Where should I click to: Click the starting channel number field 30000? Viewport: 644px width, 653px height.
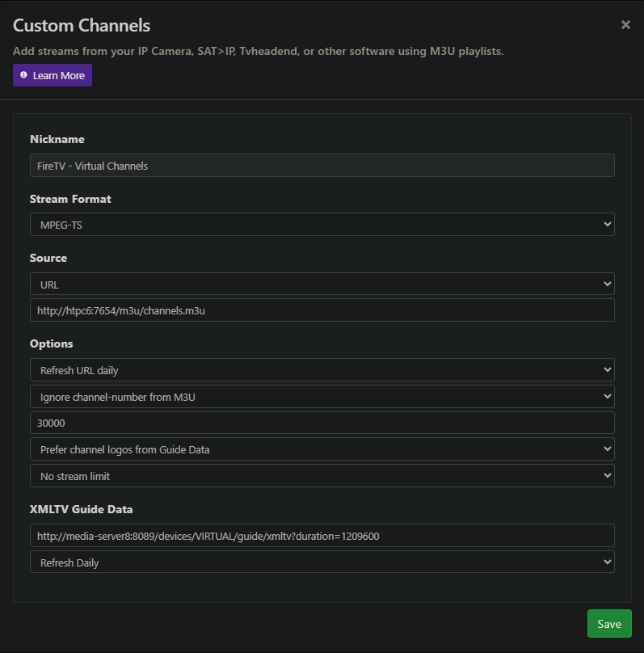[322, 423]
